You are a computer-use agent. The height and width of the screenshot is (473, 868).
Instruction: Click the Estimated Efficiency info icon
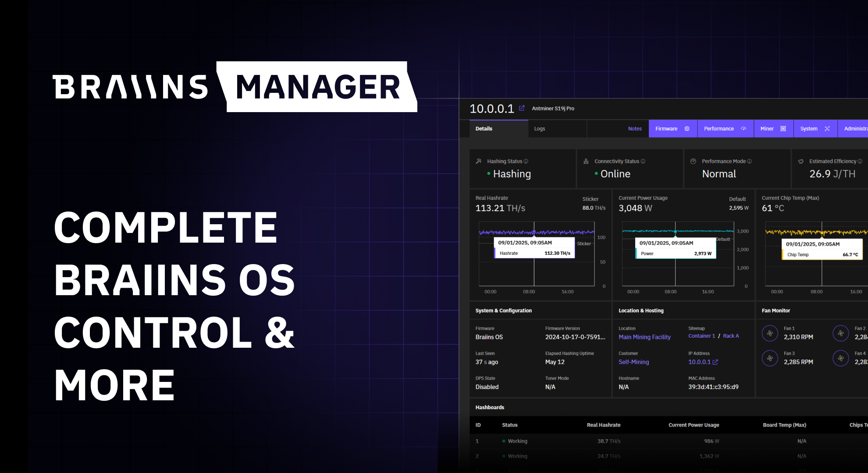point(860,161)
